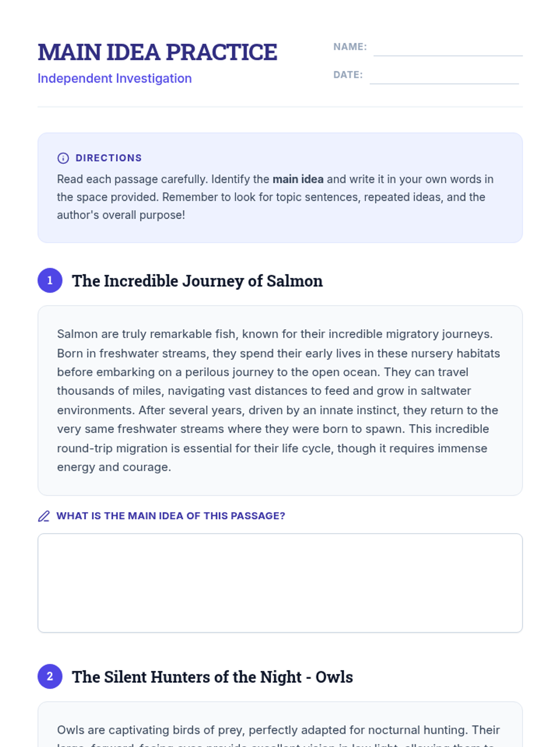The width and height of the screenshot is (560, 747).
Task: Click "energy and courage." ending the salmon passage
Action: (114, 467)
